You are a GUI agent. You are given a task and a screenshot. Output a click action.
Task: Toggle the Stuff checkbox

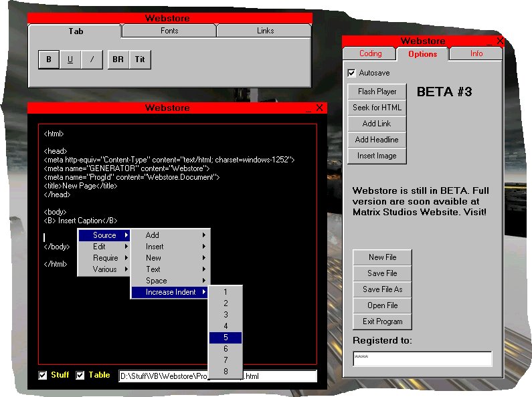click(43, 375)
